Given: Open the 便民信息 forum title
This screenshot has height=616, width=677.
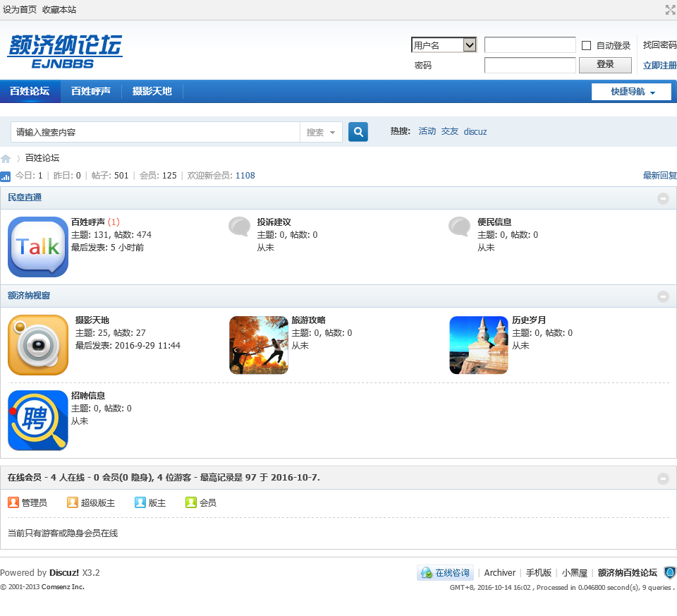Looking at the screenshot, I should [494, 222].
